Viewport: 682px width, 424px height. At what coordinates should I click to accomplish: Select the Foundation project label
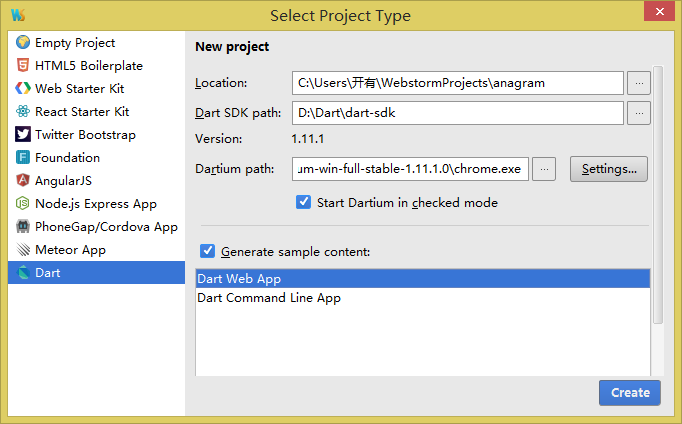pyautogui.click(x=67, y=157)
